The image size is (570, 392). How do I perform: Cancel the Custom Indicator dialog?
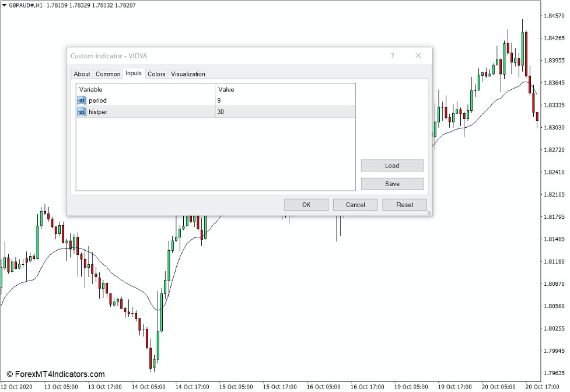click(x=355, y=204)
